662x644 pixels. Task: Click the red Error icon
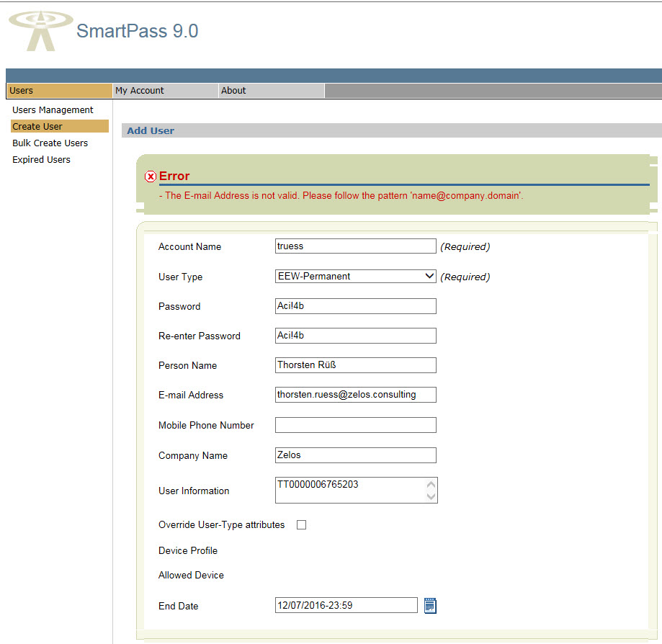click(151, 176)
